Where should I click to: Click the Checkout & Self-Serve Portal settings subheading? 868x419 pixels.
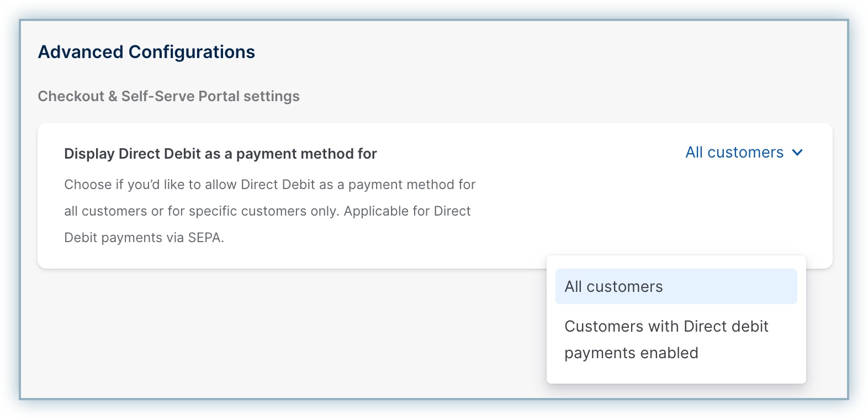click(168, 96)
